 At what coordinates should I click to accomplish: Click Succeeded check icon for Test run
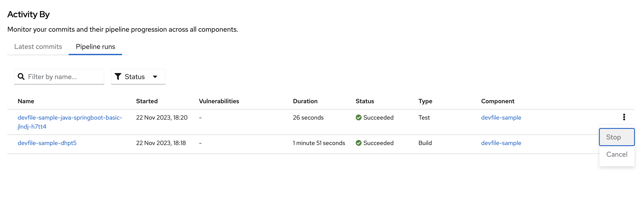point(358,118)
